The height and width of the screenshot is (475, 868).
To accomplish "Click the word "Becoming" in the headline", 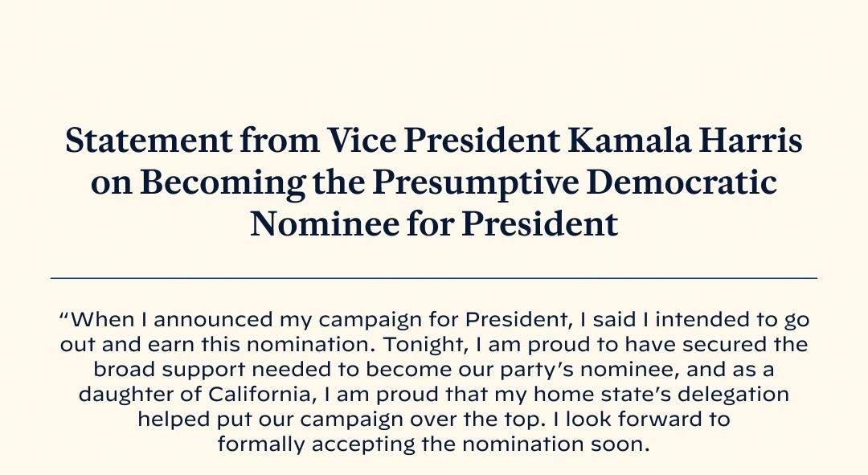I will (x=222, y=183).
